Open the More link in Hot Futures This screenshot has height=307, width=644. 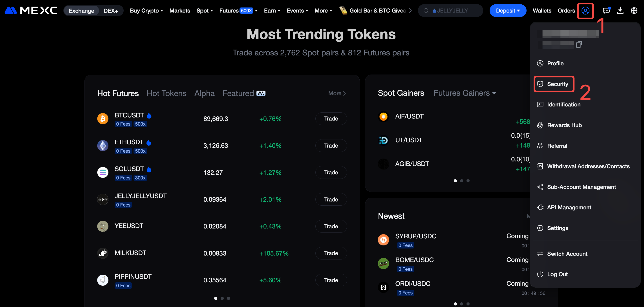click(337, 93)
